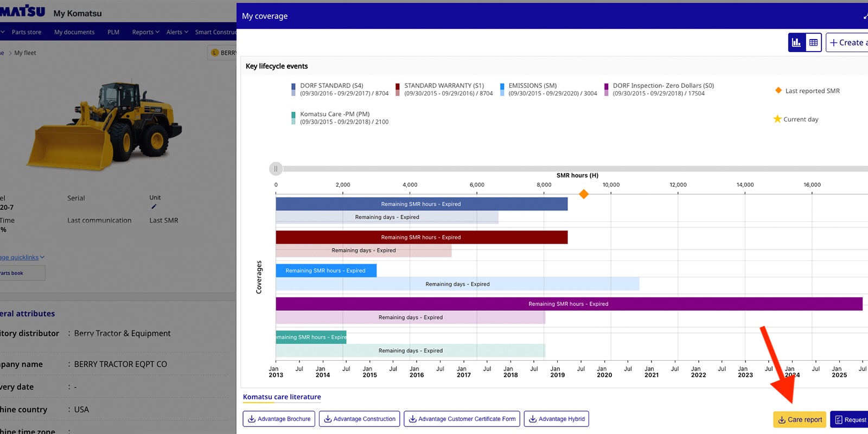This screenshot has width=868, height=434.
Task: Click the plus Create button
Action: 847,42
